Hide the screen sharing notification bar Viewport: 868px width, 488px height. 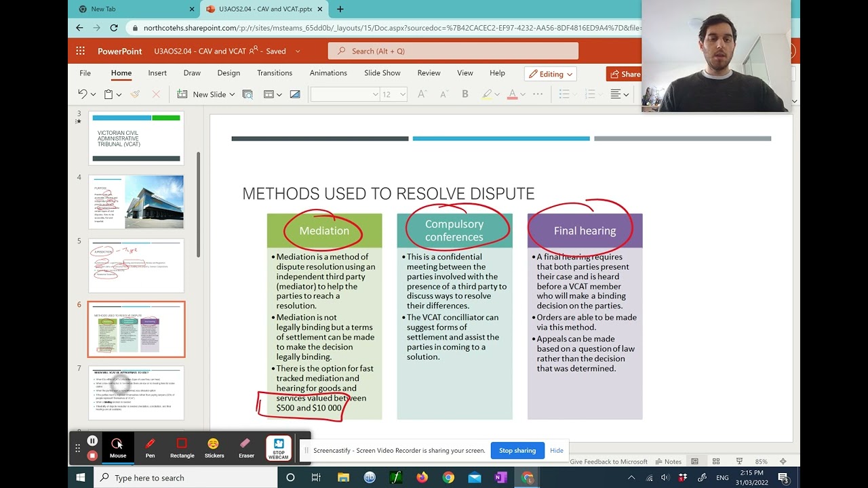tap(557, 450)
